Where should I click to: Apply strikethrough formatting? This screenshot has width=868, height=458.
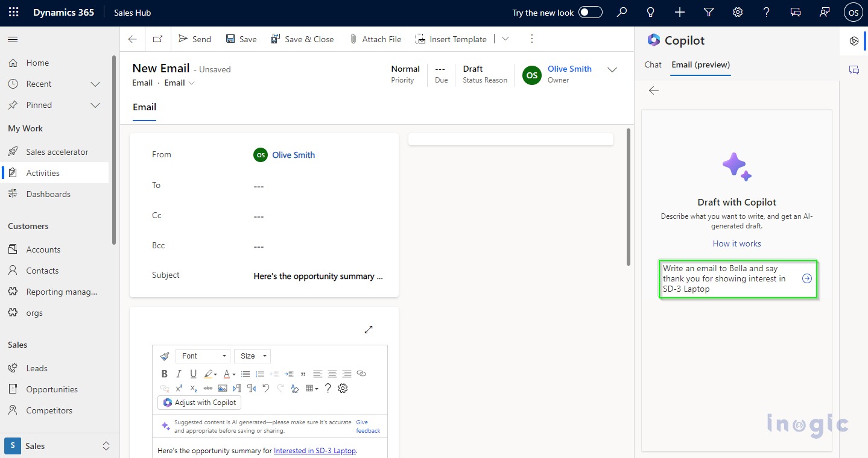click(x=208, y=389)
